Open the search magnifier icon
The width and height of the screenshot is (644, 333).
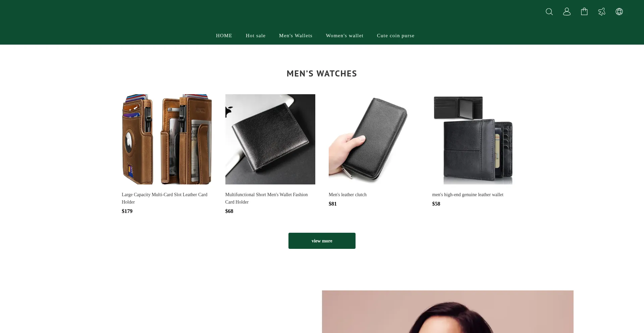point(549,12)
